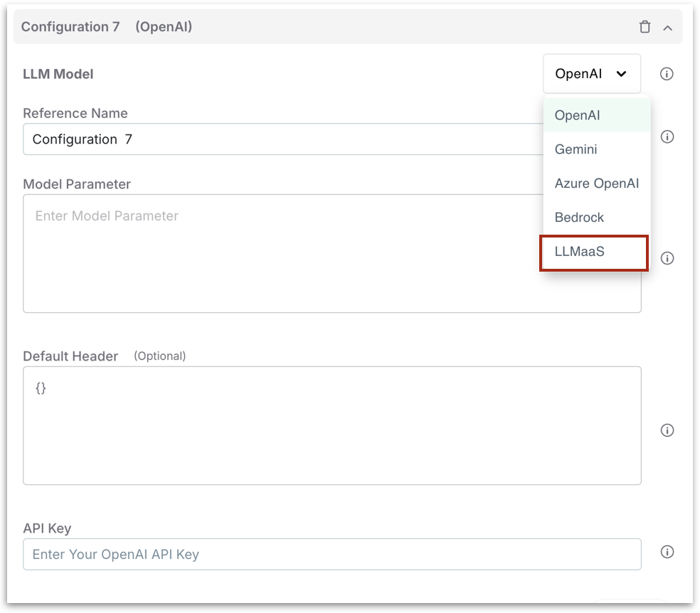
Task: Open the LLM Model provider dropdown
Action: click(591, 74)
